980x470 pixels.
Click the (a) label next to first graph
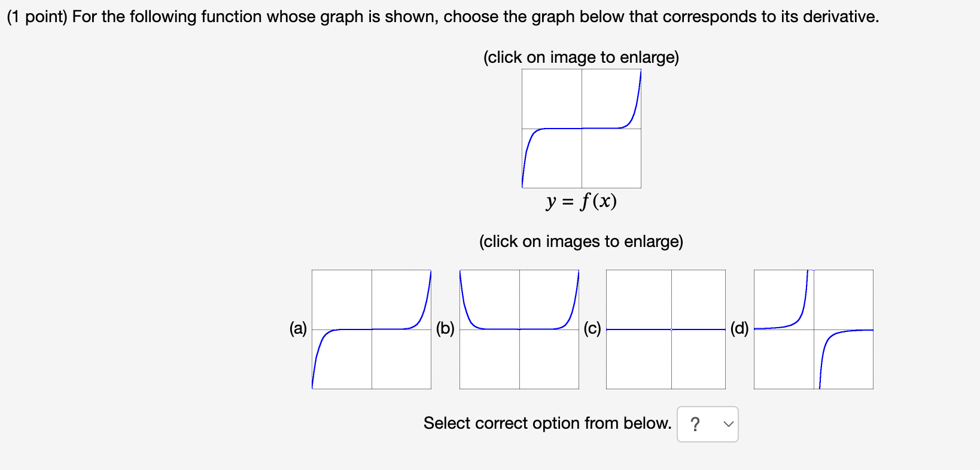click(x=297, y=329)
